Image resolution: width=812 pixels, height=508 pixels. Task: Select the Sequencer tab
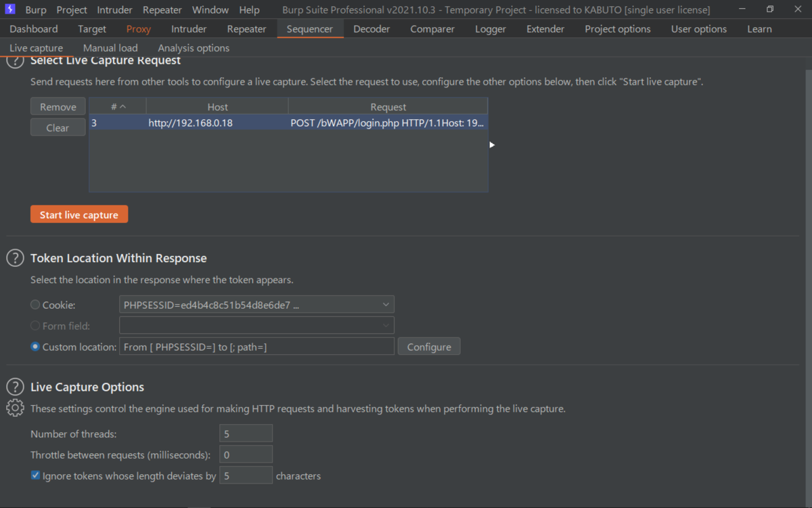(x=310, y=29)
